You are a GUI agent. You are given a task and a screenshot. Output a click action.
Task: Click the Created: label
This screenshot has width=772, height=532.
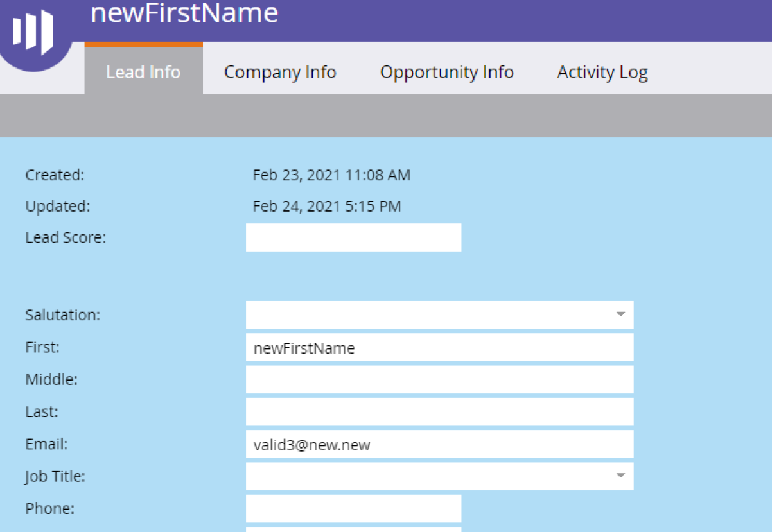coord(55,175)
